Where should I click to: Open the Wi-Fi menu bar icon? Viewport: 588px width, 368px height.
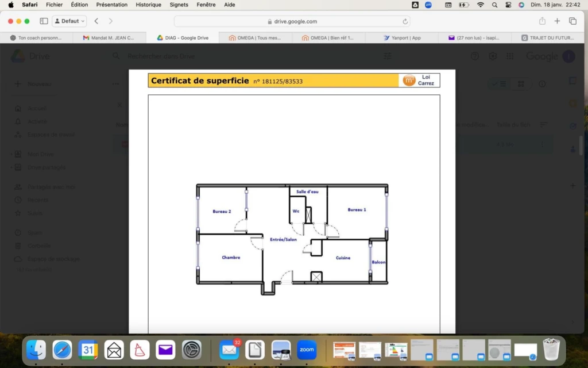[x=481, y=5]
